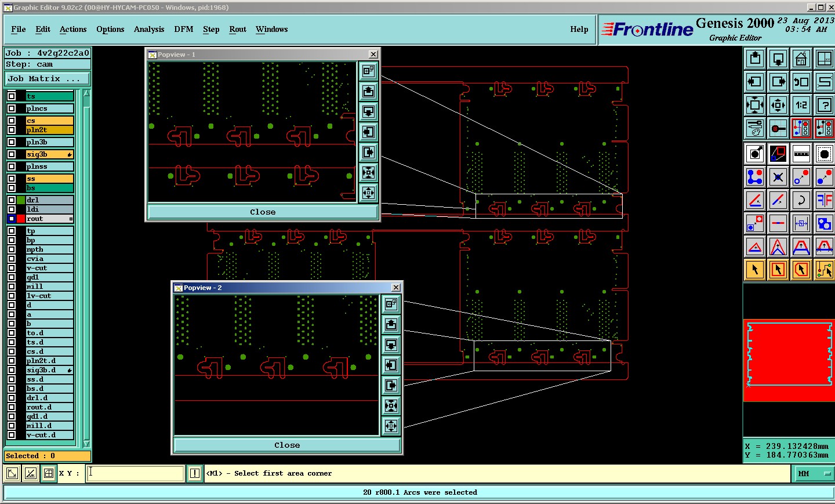Image resolution: width=835 pixels, height=504 pixels.
Task: Open the Help menu
Action: pyautogui.click(x=579, y=29)
